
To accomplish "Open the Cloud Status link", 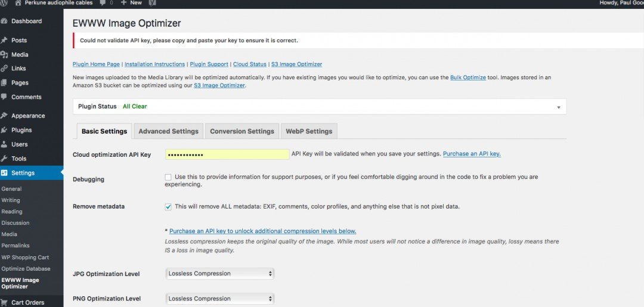I will click(x=250, y=64).
